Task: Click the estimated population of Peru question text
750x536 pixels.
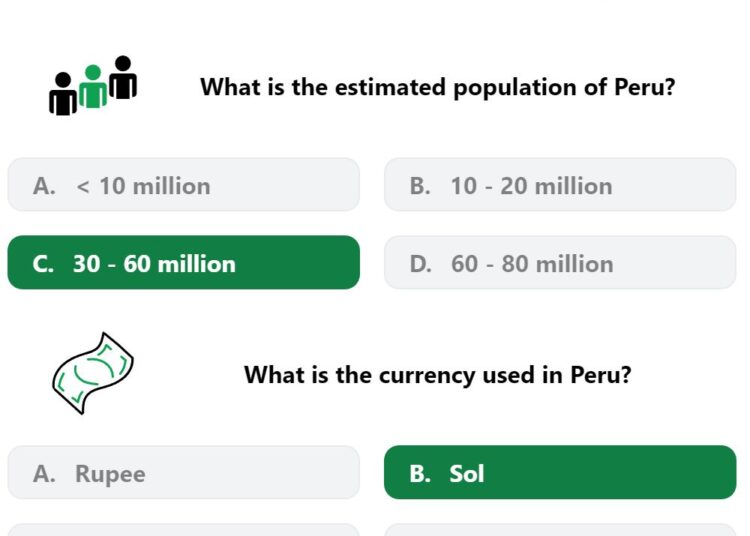Action: (438, 88)
